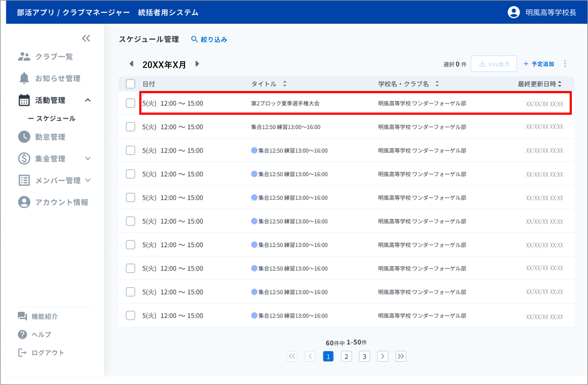This screenshot has width=588, height=385.
Task: Open アカウント情報 account information
Action: coord(62,202)
